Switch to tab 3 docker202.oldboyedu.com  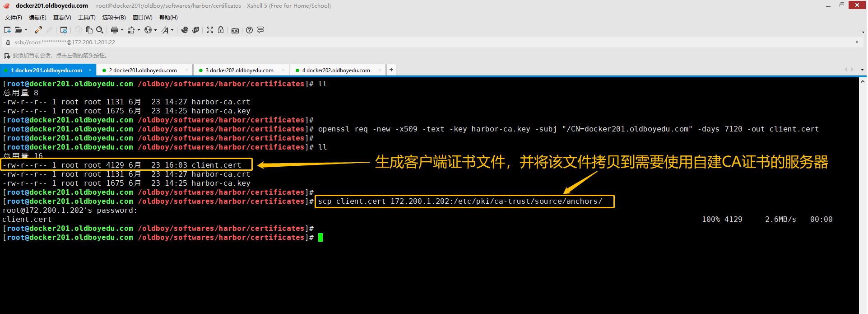[x=241, y=70]
